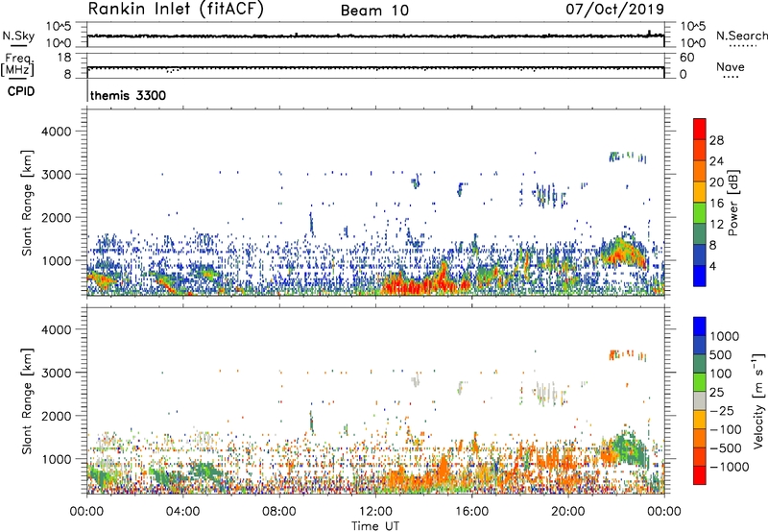Select the "Nave" legend label

(731, 67)
